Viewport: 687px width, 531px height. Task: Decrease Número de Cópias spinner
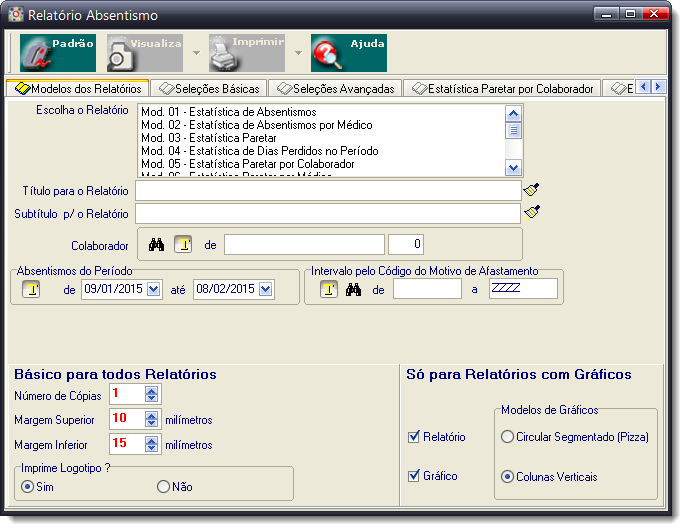pyautogui.click(x=152, y=398)
